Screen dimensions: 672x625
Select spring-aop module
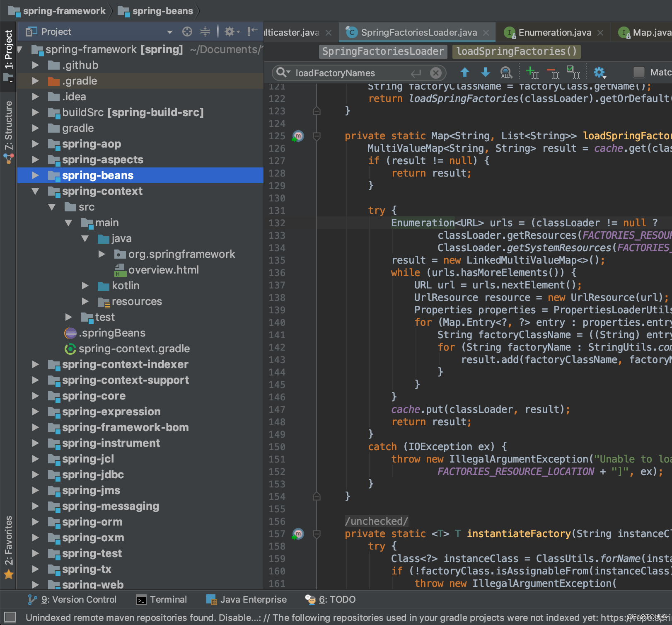85,144
